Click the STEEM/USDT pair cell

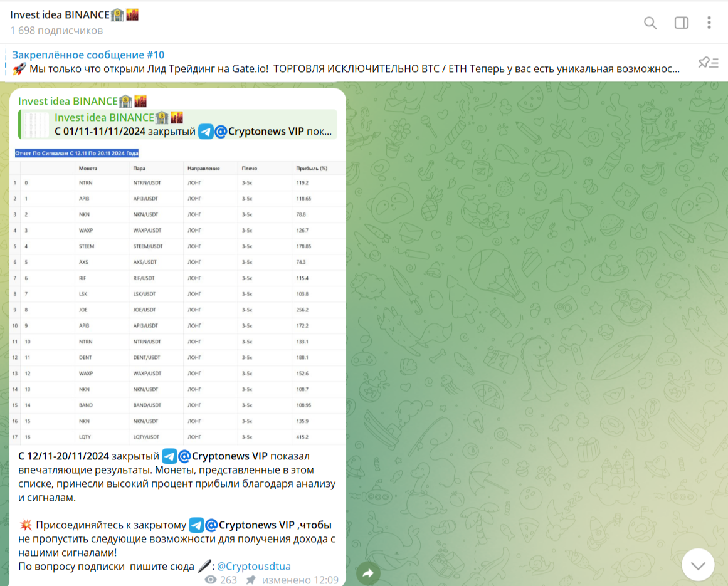[147, 246]
